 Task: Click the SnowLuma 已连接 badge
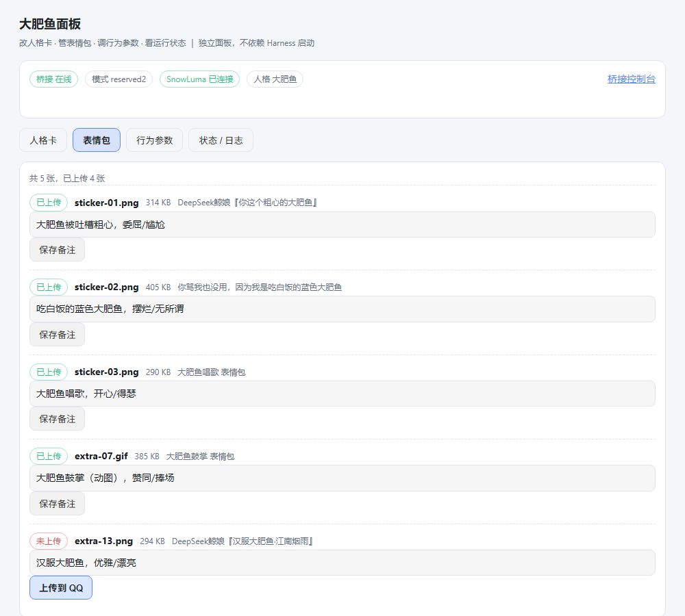click(x=199, y=79)
